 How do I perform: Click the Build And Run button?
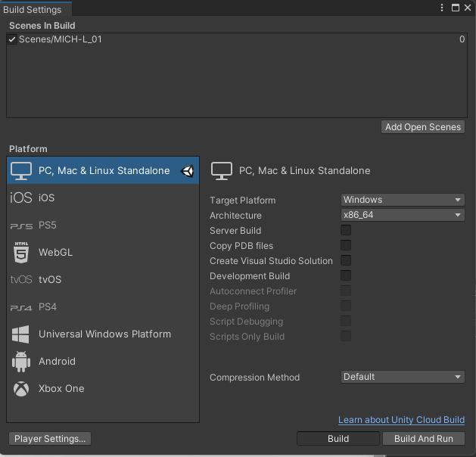pyautogui.click(x=424, y=439)
